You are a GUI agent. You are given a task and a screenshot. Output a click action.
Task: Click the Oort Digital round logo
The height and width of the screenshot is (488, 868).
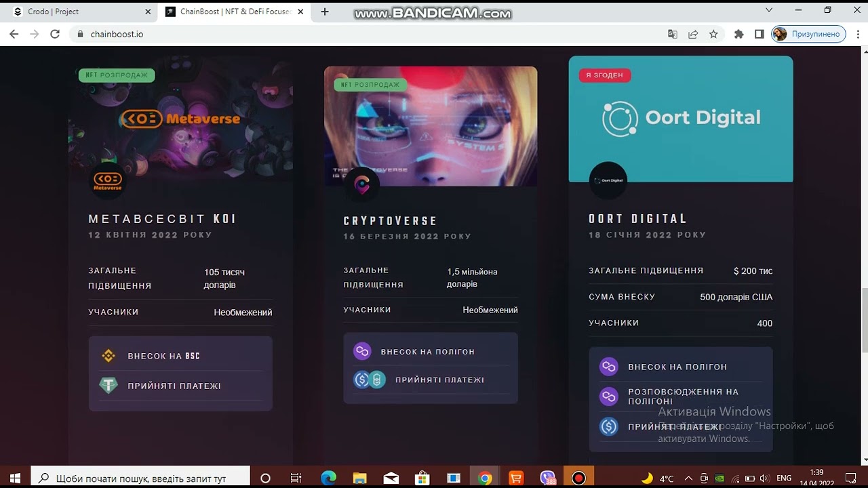[x=608, y=180]
